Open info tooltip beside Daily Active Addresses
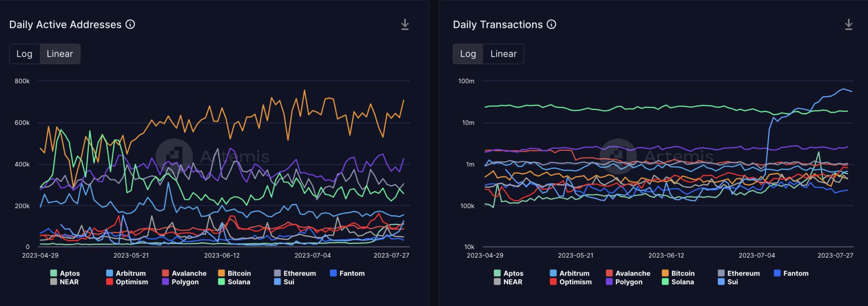 point(131,25)
